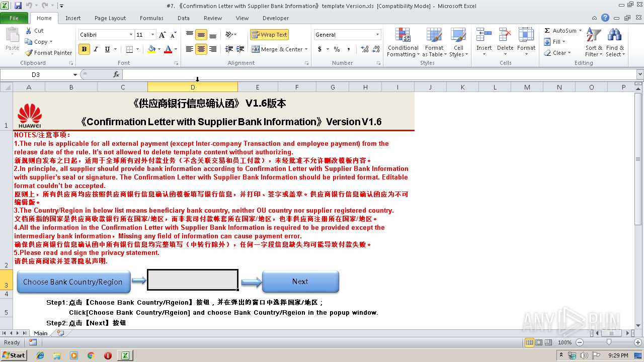This screenshot has width=644, height=362.
Task: Click the Insert cells icon
Action: [x=484, y=35]
